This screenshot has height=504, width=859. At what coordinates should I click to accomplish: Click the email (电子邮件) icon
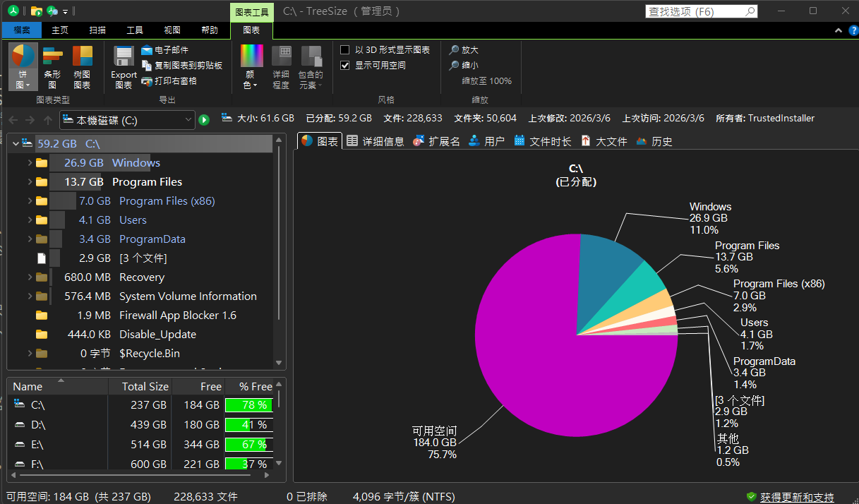[147, 50]
